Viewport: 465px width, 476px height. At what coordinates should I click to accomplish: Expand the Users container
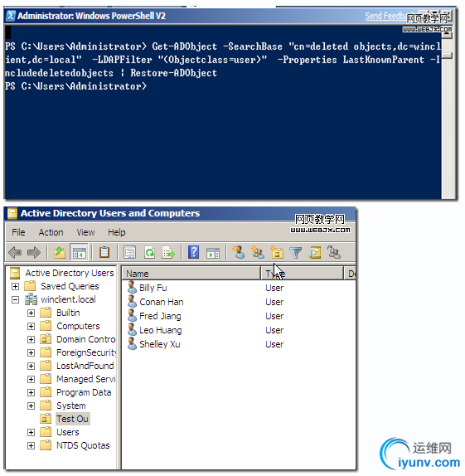coord(31,432)
